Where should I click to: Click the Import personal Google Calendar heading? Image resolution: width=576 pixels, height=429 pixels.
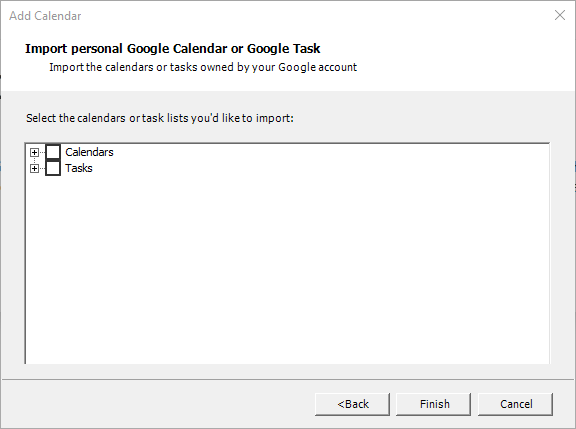pos(173,48)
